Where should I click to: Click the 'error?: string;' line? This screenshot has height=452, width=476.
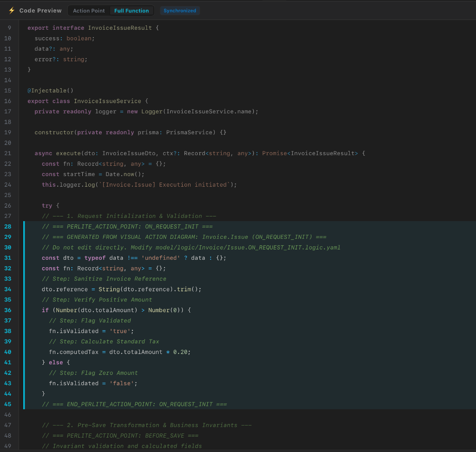[x=61, y=59]
